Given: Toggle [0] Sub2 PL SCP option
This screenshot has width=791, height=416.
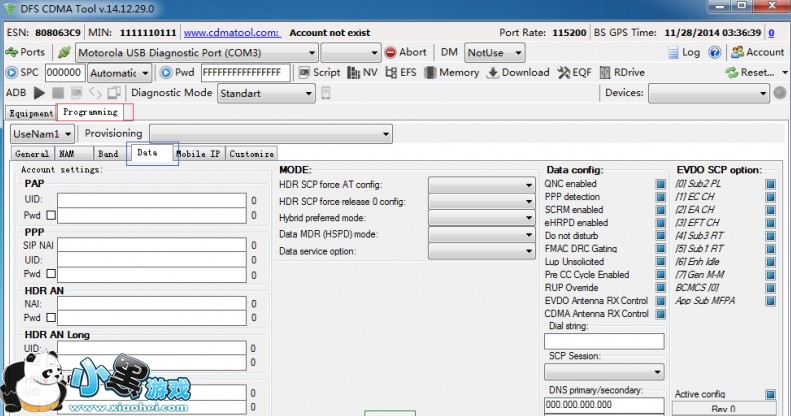Looking at the screenshot, I should (770, 184).
